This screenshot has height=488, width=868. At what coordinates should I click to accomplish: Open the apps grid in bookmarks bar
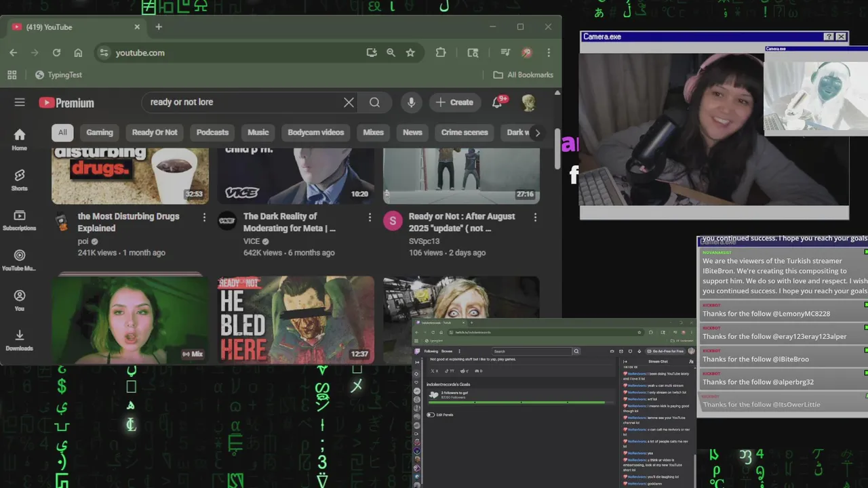coord(12,75)
